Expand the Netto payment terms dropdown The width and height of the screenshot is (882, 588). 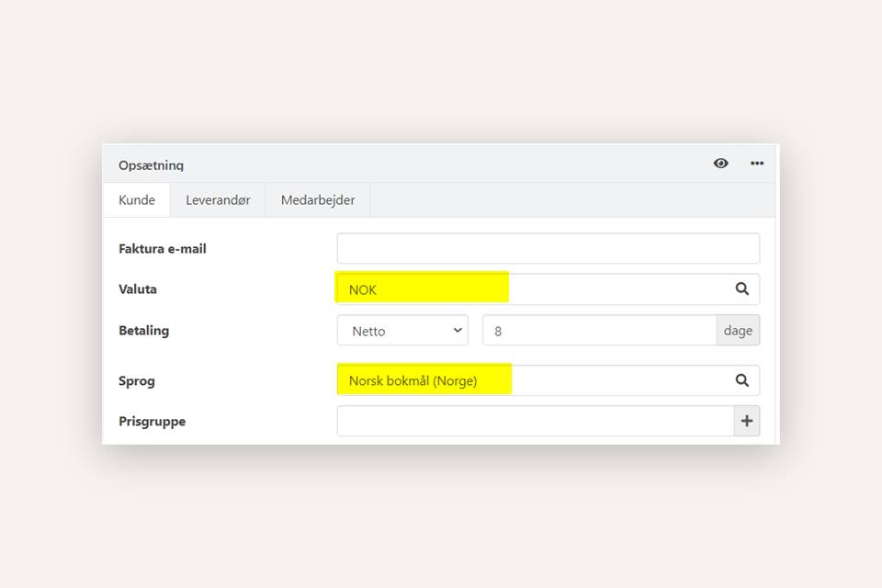pyautogui.click(x=402, y=331)
